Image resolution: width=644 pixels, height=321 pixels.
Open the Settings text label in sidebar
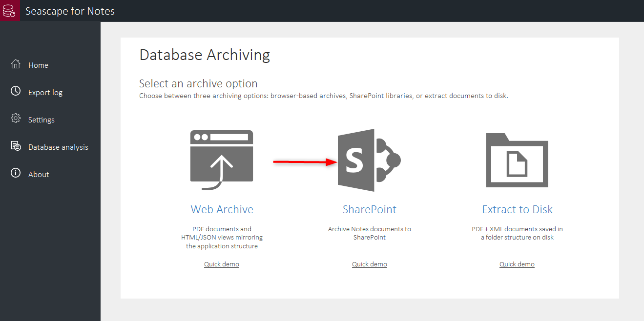tap(42, 120)
